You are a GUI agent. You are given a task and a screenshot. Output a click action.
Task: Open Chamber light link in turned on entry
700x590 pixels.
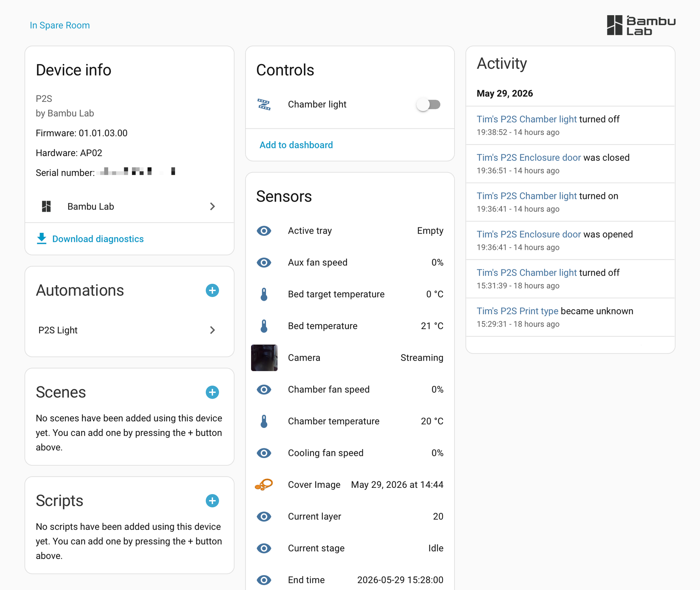click(x=526, y=196)
